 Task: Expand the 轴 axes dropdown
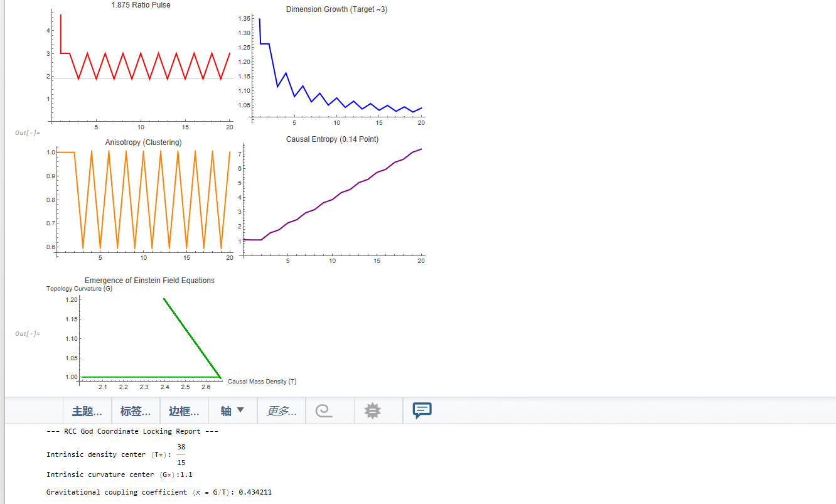(x=232, y=411)
